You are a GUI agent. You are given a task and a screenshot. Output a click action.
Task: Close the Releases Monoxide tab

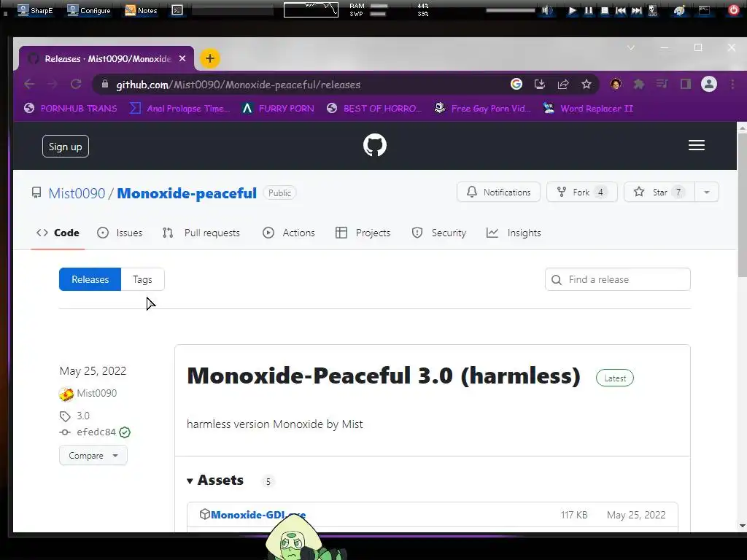tap(182, 58)
